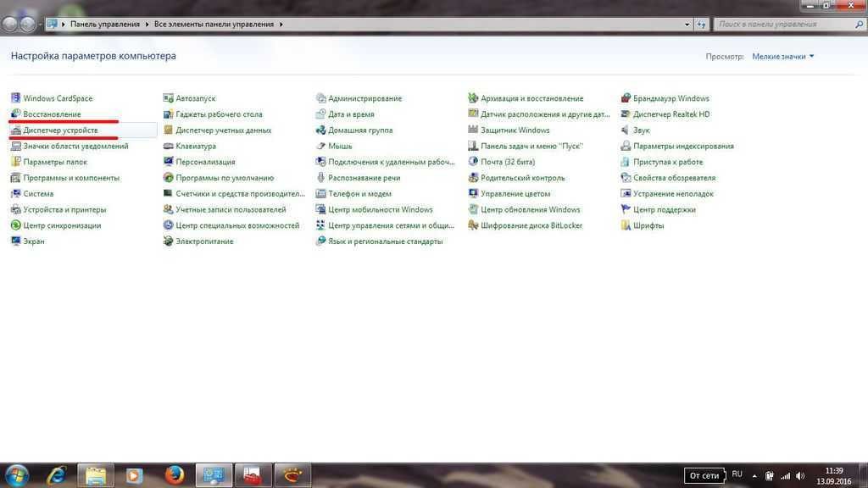This screenshot has height=488, width=868.
Task: Open the Брандмауэр Windows item
Action: (670, 98)
